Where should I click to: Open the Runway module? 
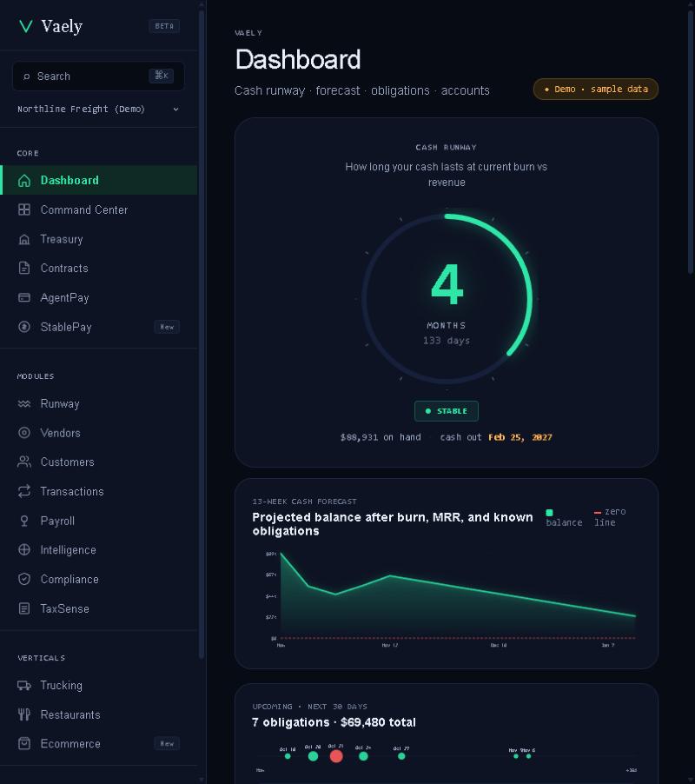click(99, 403)
